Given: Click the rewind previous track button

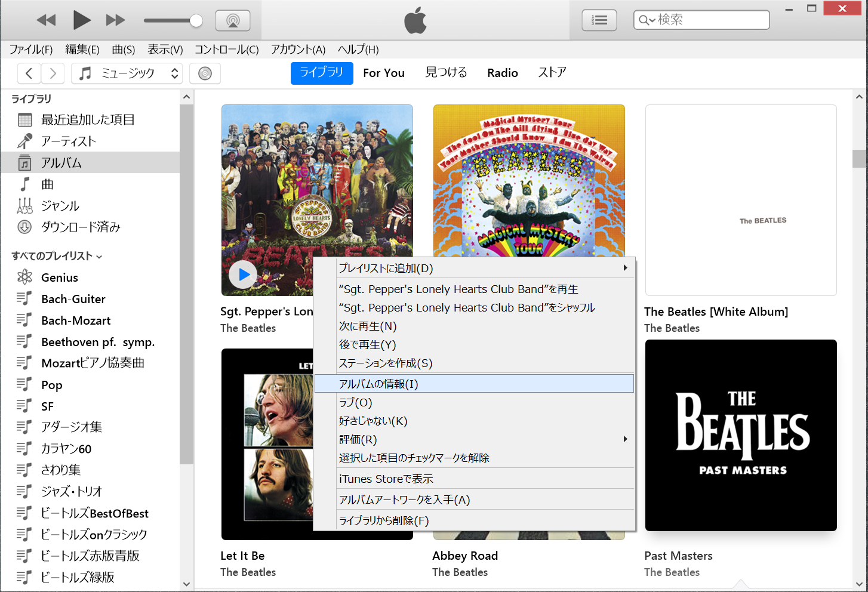Looking at the screenshot, I should pos(46,20).
